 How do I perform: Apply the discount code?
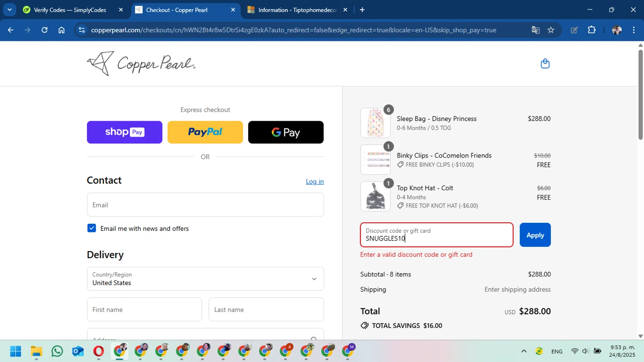535,235
